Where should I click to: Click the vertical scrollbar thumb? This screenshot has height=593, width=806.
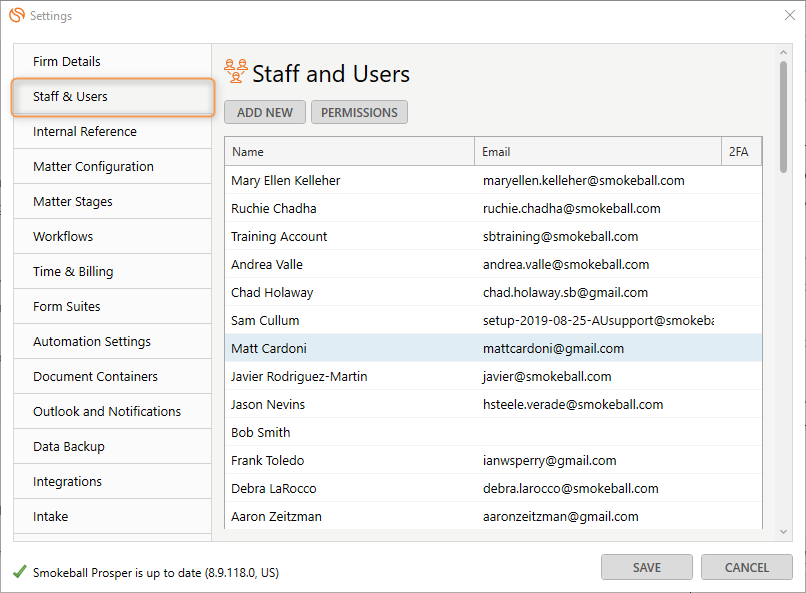783,117
